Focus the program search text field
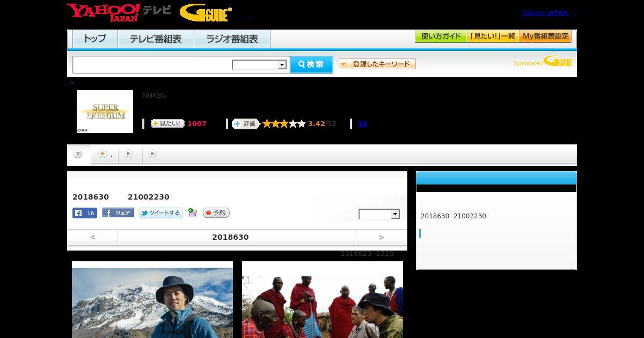 (152, 64)
